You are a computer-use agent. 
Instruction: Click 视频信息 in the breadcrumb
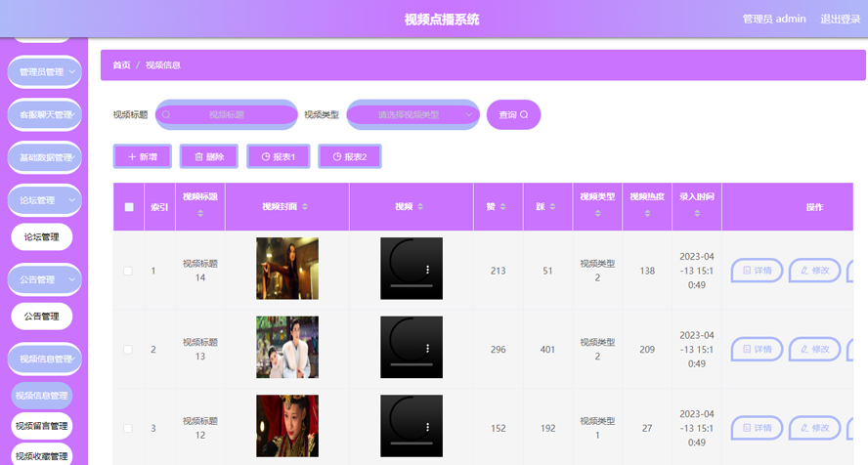[162, 65]
